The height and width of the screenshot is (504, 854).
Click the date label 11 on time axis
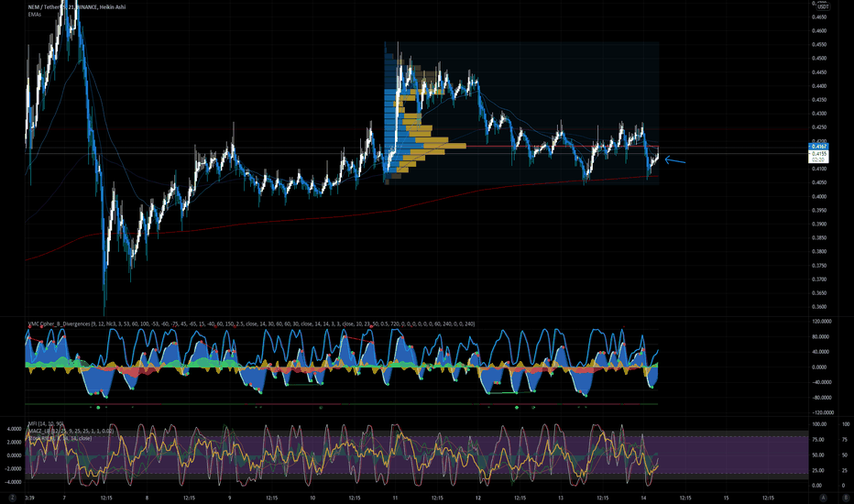pos(395,498)
